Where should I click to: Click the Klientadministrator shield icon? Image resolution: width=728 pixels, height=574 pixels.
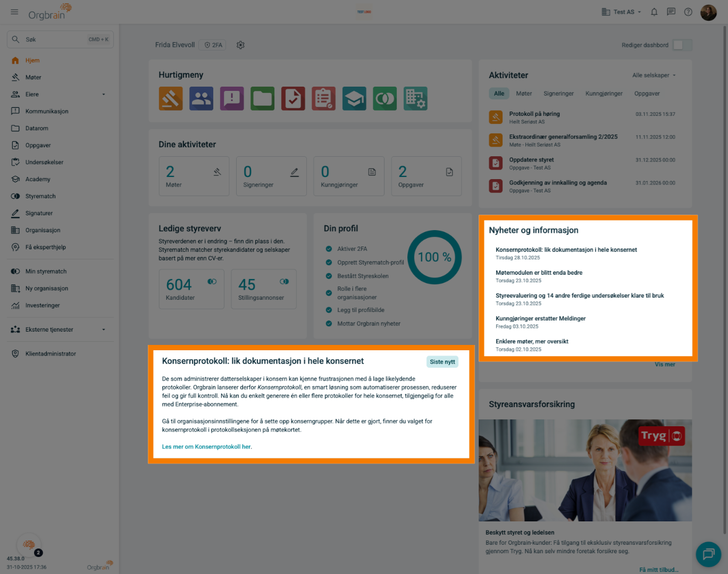(15, 354)
